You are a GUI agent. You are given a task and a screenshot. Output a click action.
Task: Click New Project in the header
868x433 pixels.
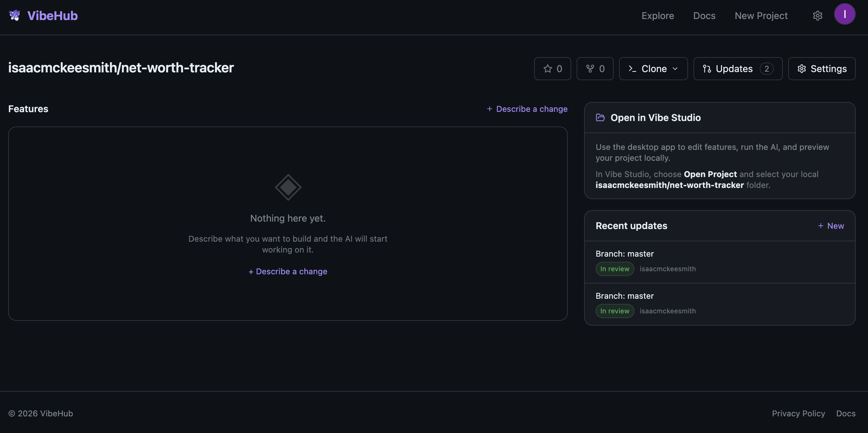point(761,15)
